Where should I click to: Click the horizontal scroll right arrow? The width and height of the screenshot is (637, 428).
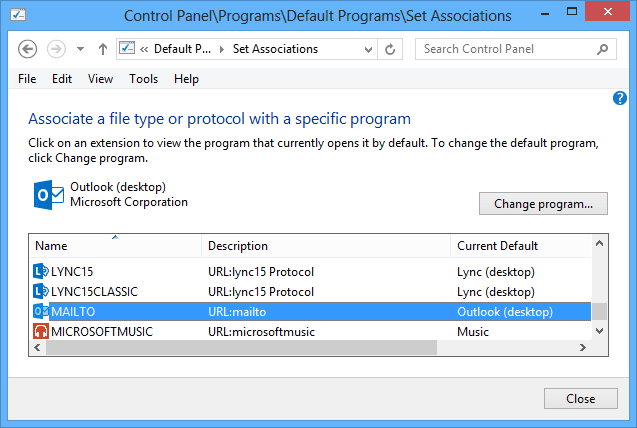click(x=583, y=347)
